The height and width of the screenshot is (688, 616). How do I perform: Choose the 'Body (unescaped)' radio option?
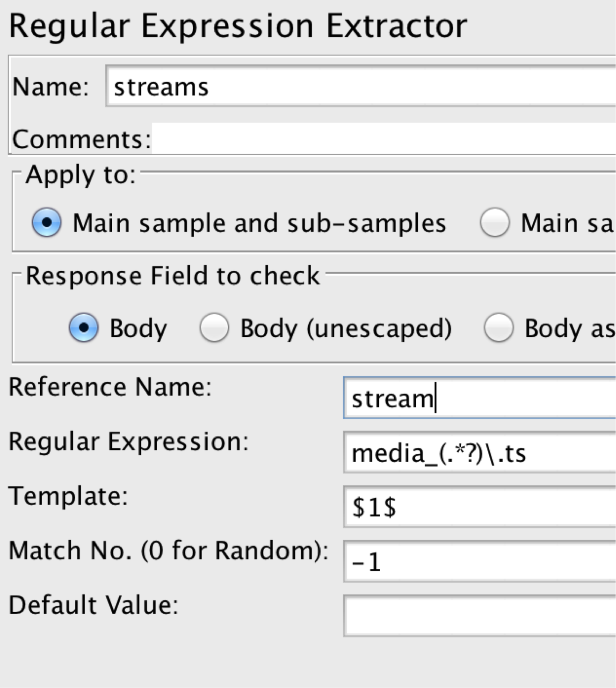pos(214,328)
